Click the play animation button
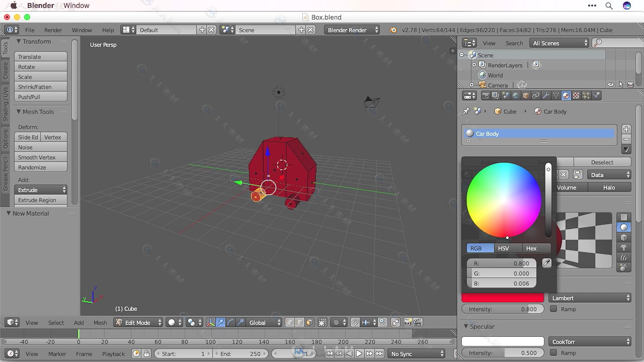Viewport: 644px width, 362px height. click(x=359, y=354)
